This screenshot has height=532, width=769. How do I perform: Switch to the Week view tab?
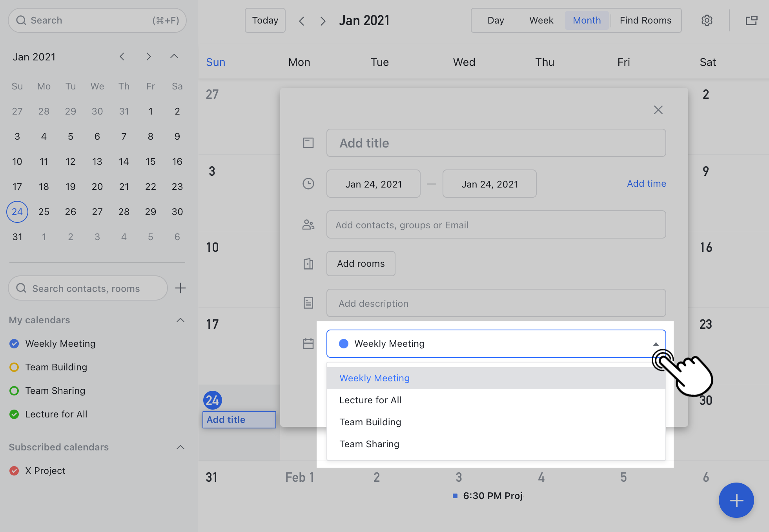click(x=541, y=20)
